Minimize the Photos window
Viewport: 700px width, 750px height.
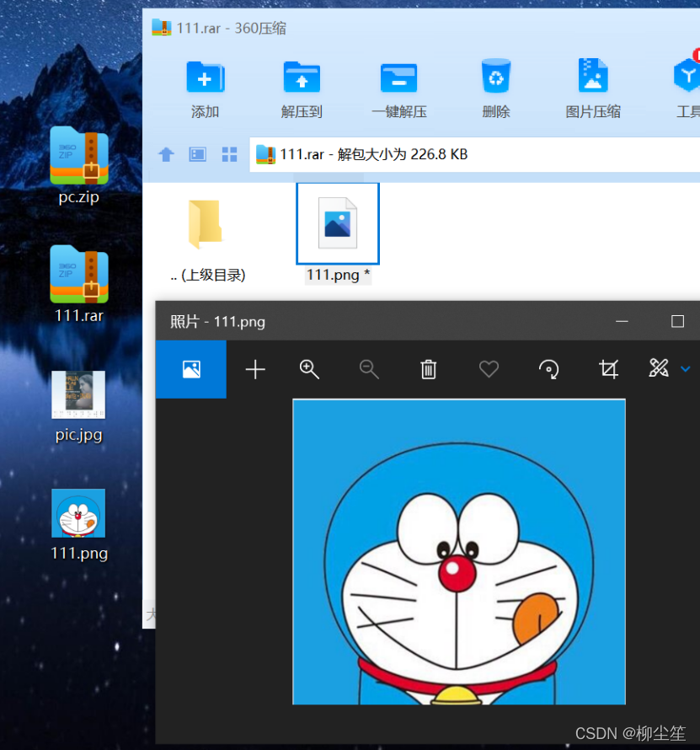(622, 321)
